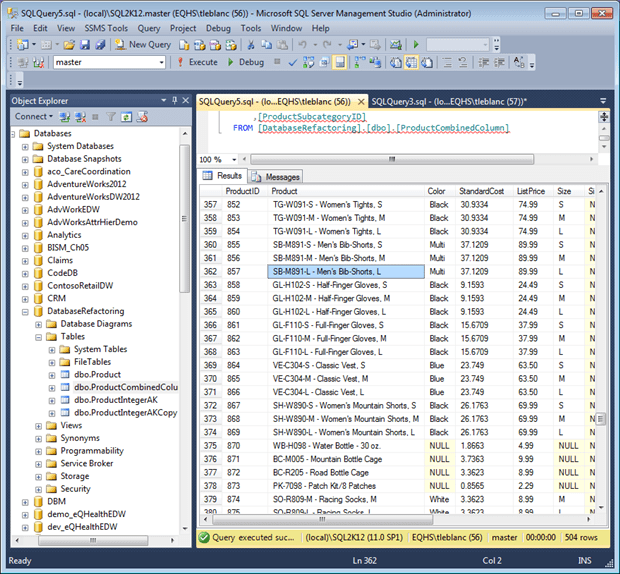Click the Object Explorer filter funnel icon
Image resolution: width=620 pixels, height=574 pixels.
[111, 117]
